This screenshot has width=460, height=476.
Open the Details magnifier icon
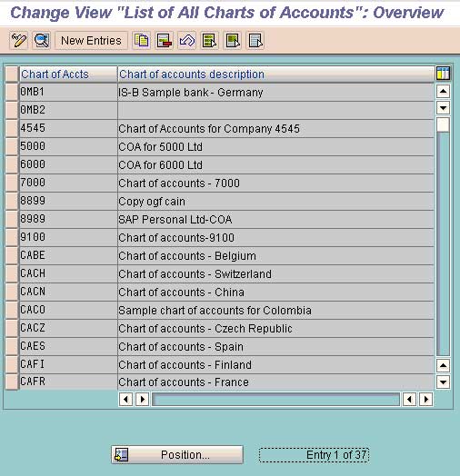[41, 40]
